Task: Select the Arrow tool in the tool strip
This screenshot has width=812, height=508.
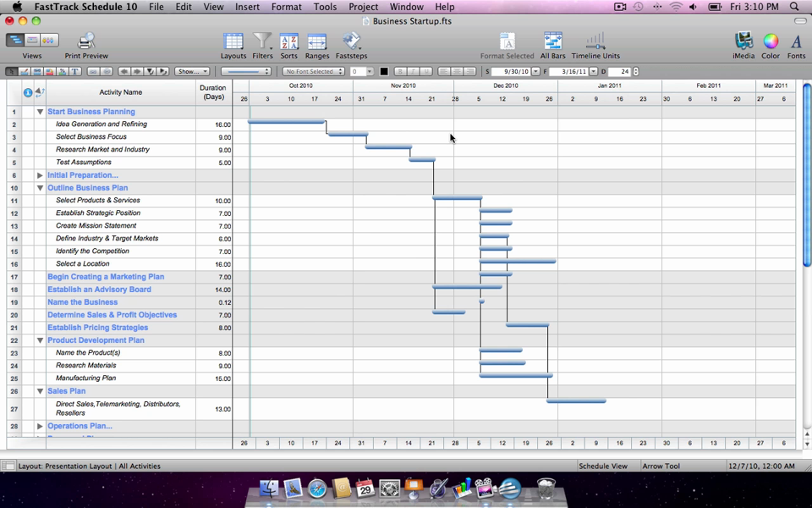Action: [x=11, y=71]
